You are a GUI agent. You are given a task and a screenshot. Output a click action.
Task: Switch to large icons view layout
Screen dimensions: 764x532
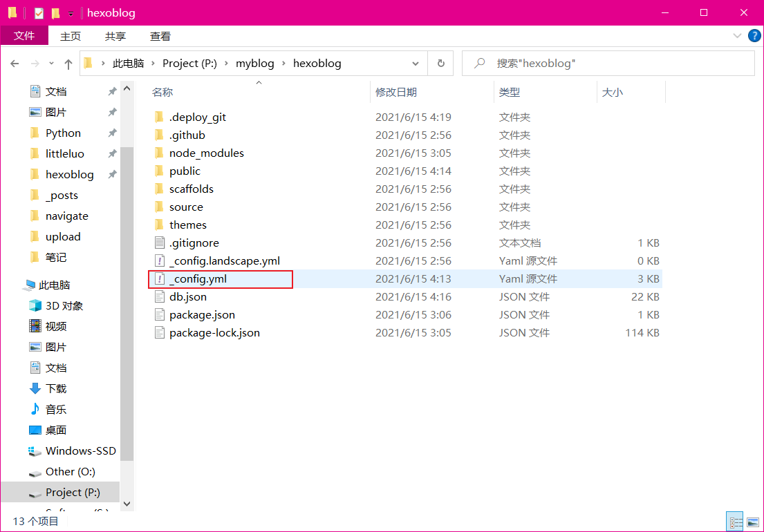point(752,522)
